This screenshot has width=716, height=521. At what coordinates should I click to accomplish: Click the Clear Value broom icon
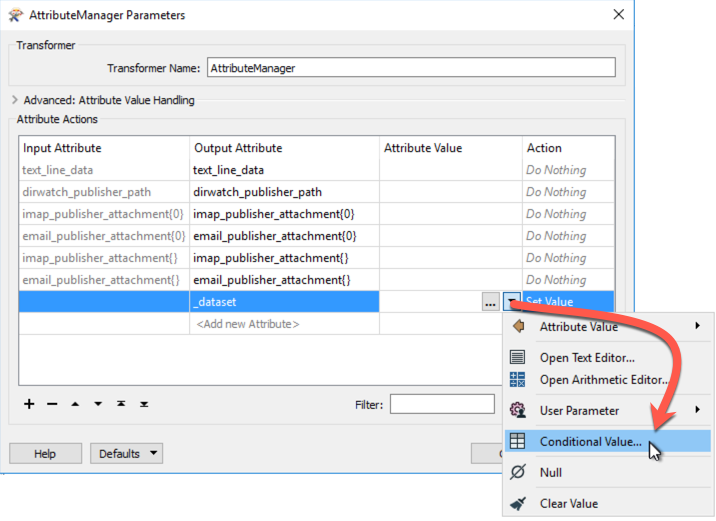518,503
